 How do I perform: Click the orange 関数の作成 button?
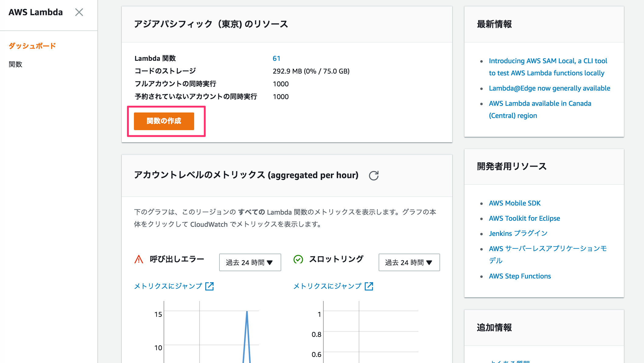(x=164, y=121)
